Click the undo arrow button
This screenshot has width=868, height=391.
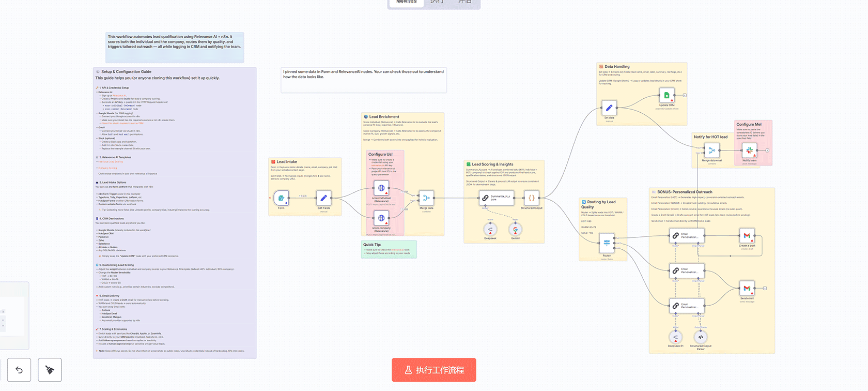[x=19, y=370]
